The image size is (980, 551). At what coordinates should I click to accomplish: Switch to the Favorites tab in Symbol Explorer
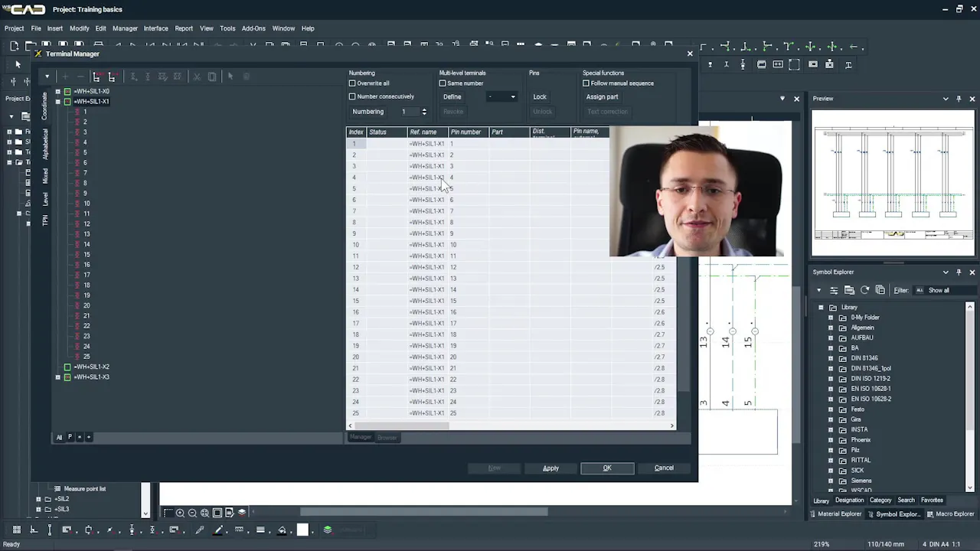pyautogui.click(x=932, y=500)
